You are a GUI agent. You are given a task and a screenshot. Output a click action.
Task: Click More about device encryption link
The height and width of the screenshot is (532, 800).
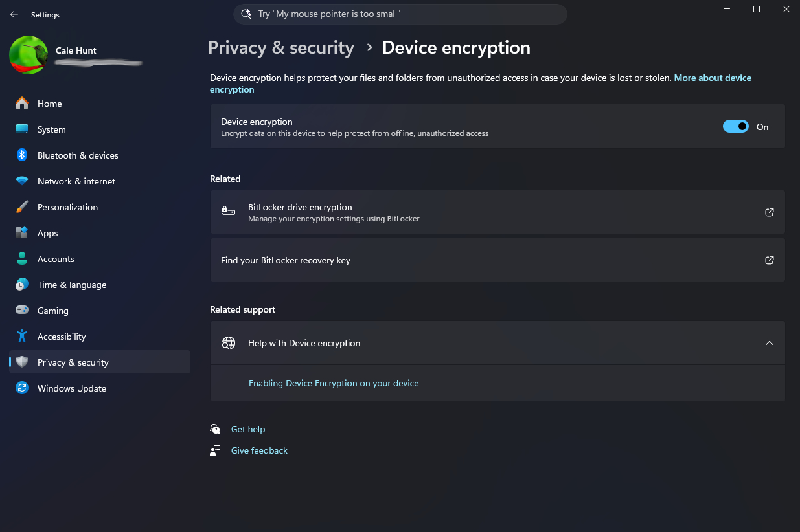[713, 78]
